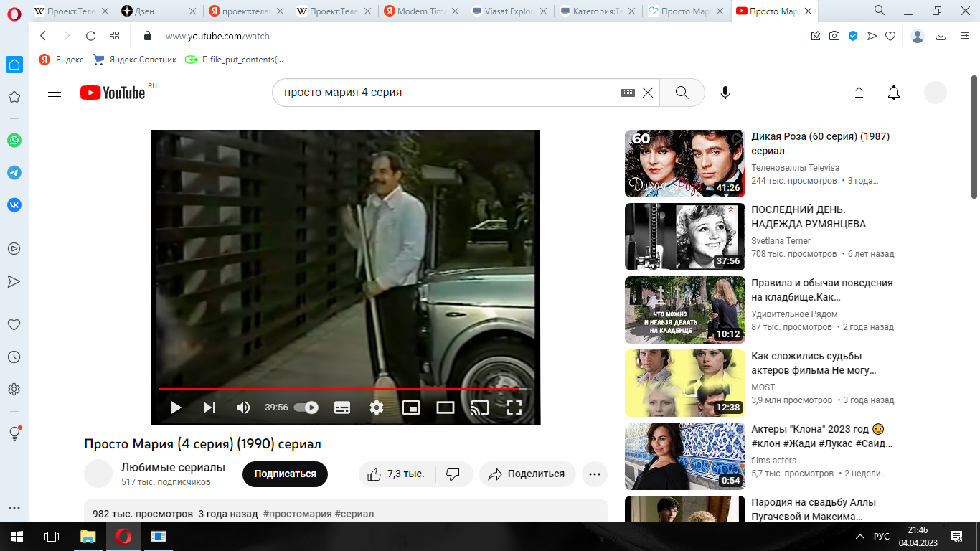Viewport: 980px width, 551px height.
Task: Toggle autoplay switch in player
Action: point(306,408)
